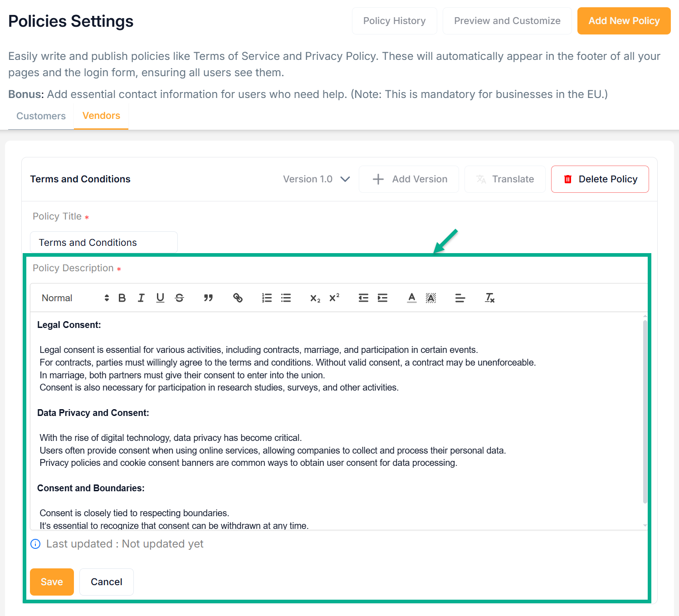Toggle bold formatting in editor toolbar
This screenshot has width=679, height=616.
point(122,298)
